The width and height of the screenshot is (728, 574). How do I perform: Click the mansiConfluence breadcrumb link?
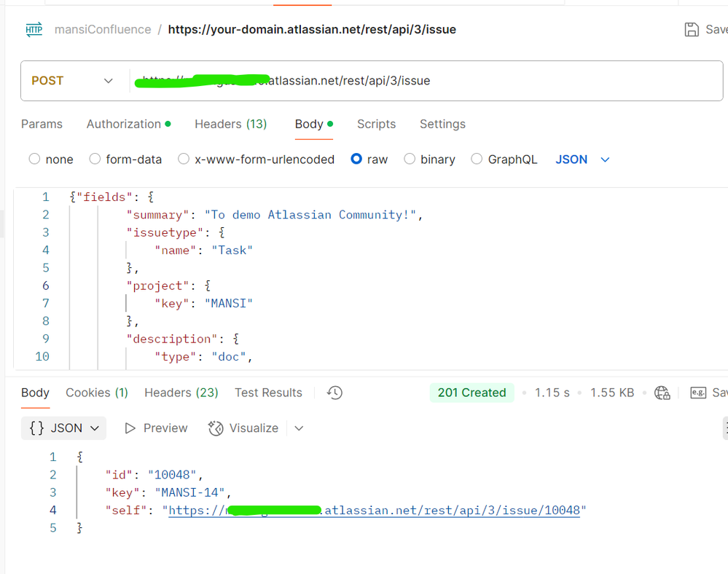click(x=103, y=29)
